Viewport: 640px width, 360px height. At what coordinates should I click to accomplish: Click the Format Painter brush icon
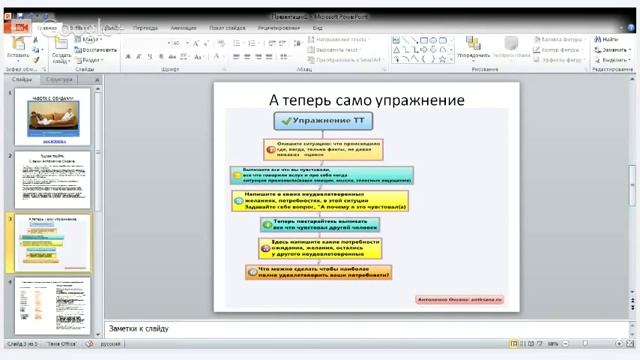pyautogui.click(x=36, y=60)
